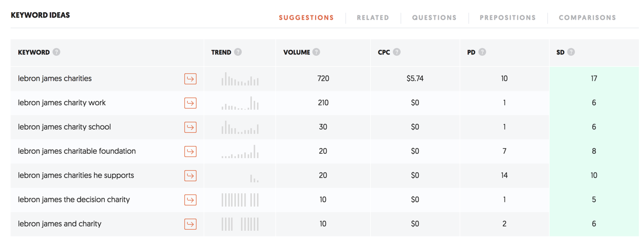Click the lebron james charities keyword text

[55, 79]
